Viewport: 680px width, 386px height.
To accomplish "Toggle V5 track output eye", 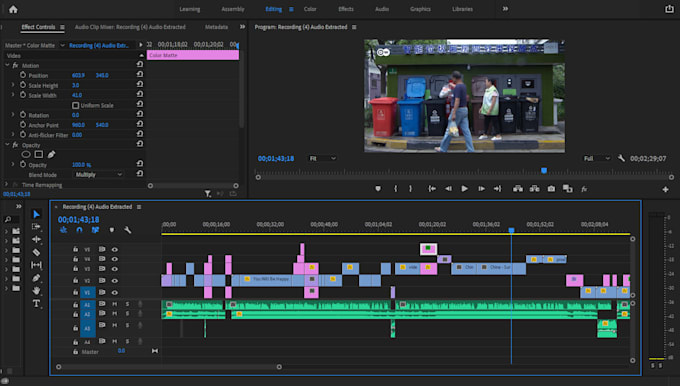I will (114, 249).
